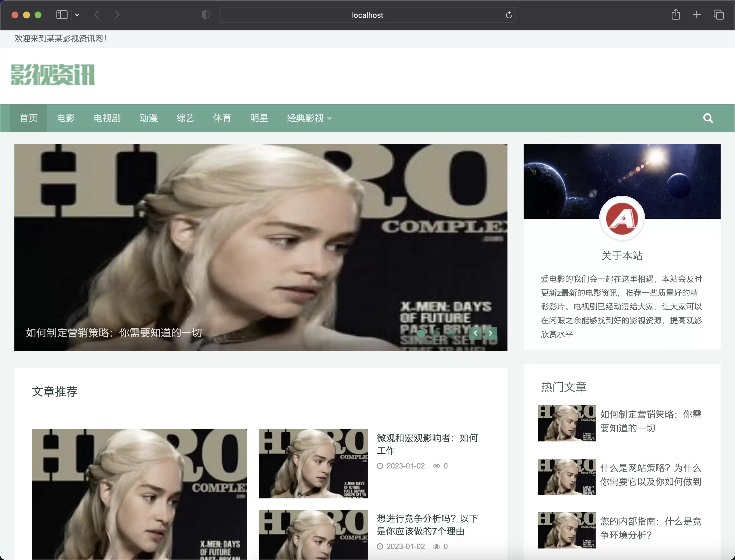
Task: Click thumbnail beside 微观和宏观影响者 article
Action: [313, 464]
